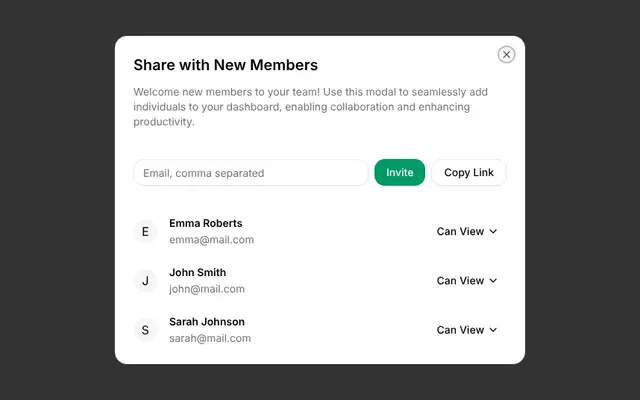
Task: Click the john@mail.com email address
Action: click(207, 289)
